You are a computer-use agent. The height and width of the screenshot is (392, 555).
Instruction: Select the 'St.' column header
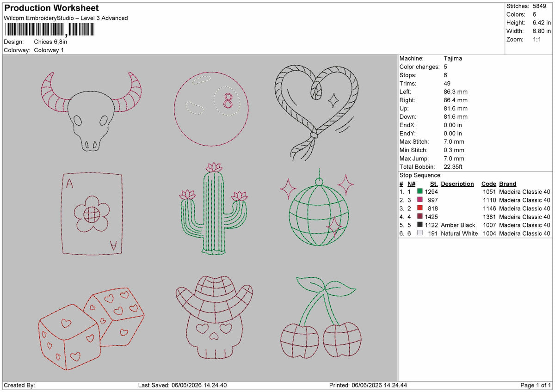click(434, 184)
